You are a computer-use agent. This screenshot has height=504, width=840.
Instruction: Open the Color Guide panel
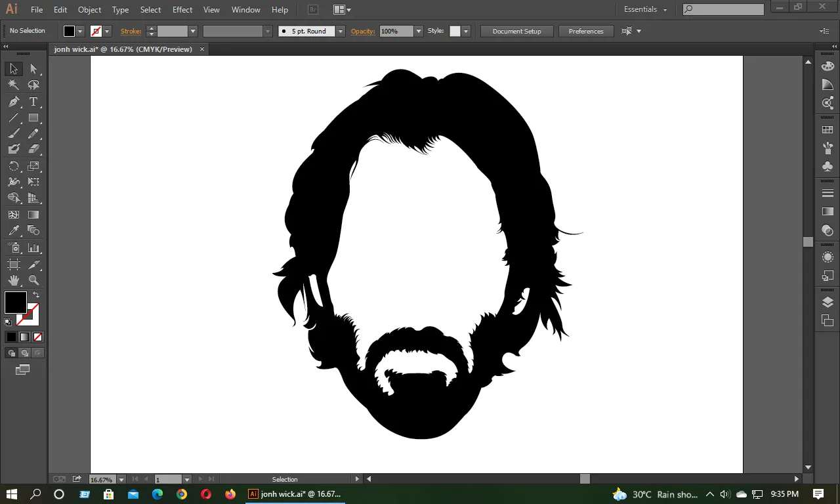click(828, 85)
